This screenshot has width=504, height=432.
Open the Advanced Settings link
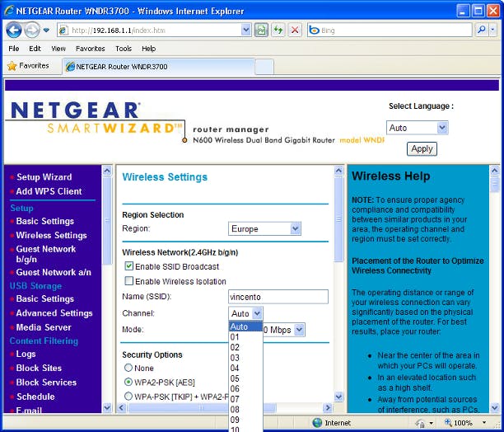point(54,313)
